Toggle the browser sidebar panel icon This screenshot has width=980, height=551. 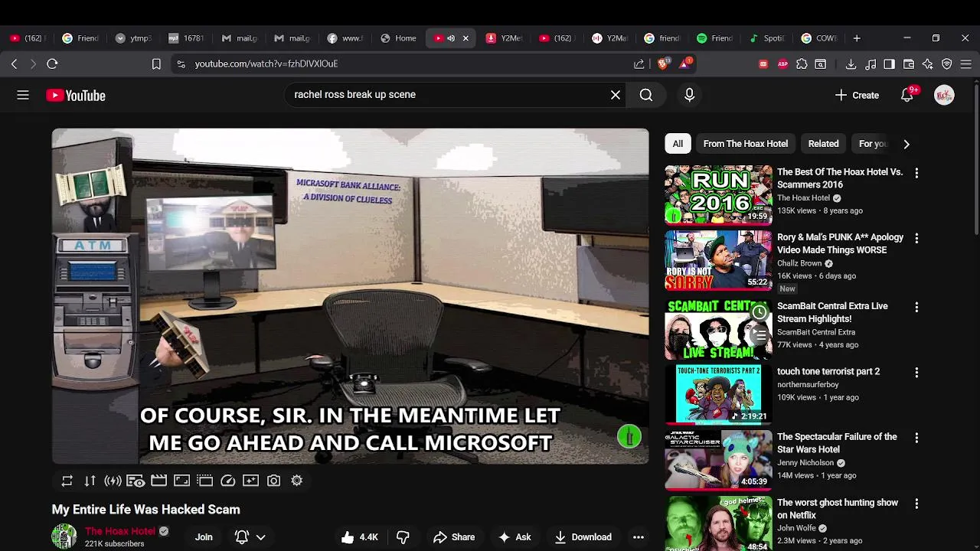tap(889, 64)
